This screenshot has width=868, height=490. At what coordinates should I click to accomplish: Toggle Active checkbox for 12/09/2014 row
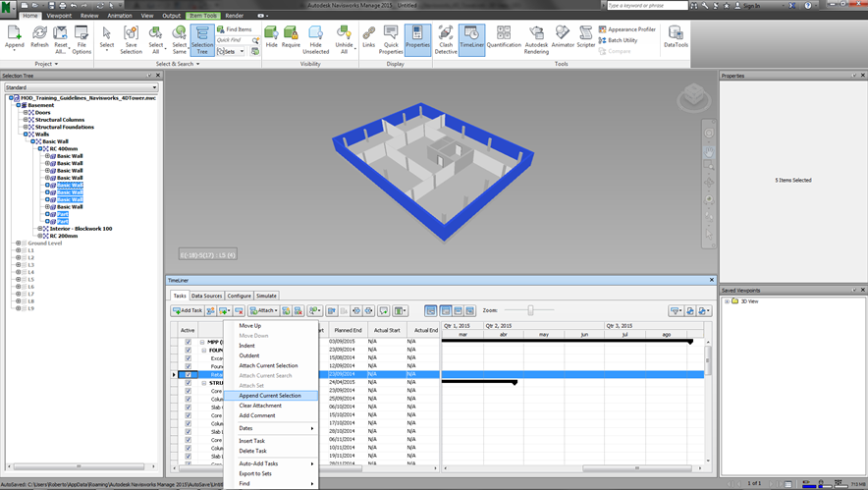pos(189,366)
